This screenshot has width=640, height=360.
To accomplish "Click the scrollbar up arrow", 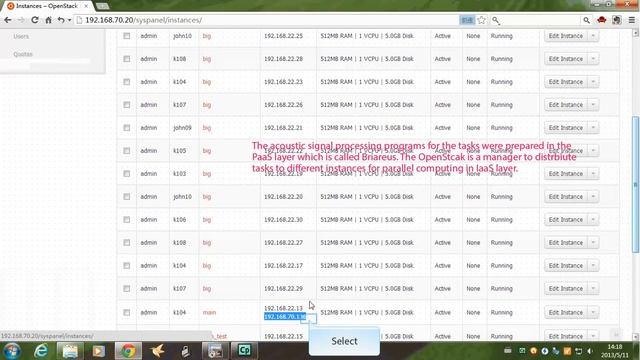I will tap(635, 33).
